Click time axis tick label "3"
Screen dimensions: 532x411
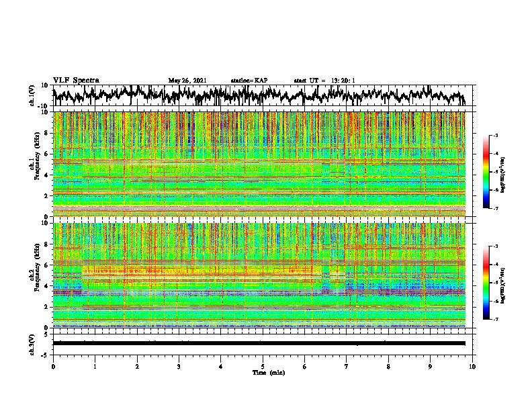pos(179,367)
